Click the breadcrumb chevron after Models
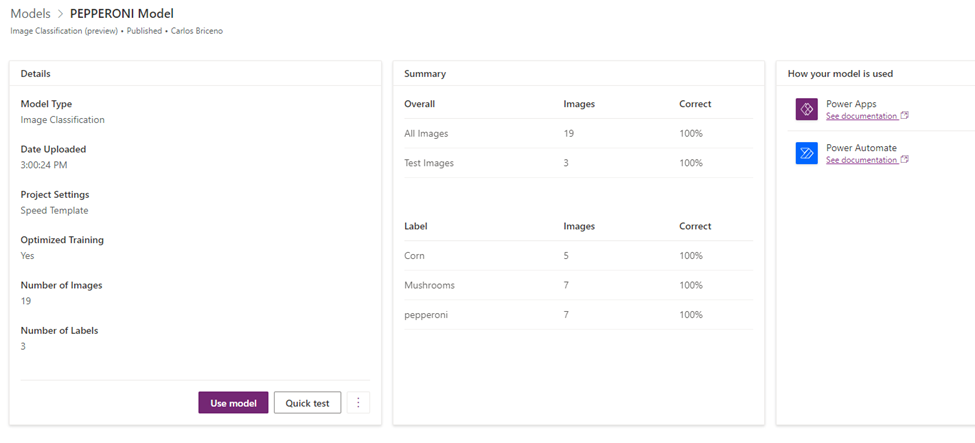The width and height of the screenshot is (975, 443). [60, 13]
